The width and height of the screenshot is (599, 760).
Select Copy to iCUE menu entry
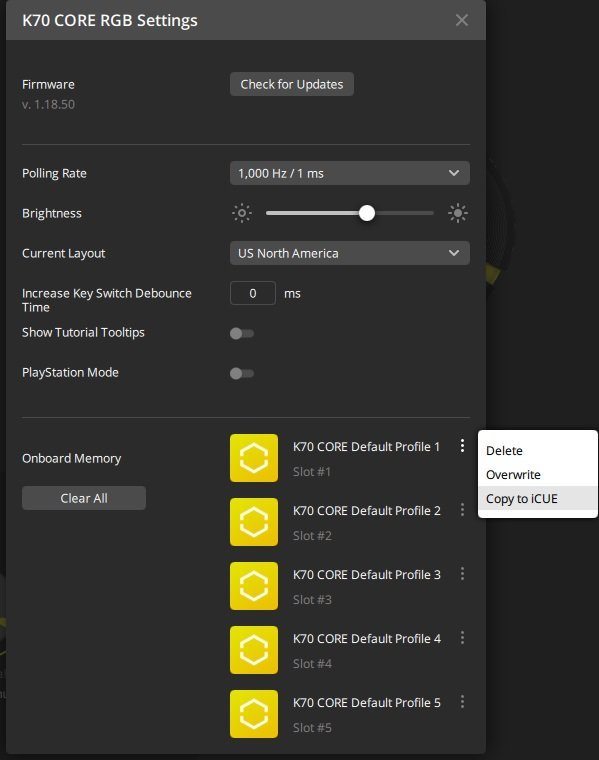tap(537, 498)
